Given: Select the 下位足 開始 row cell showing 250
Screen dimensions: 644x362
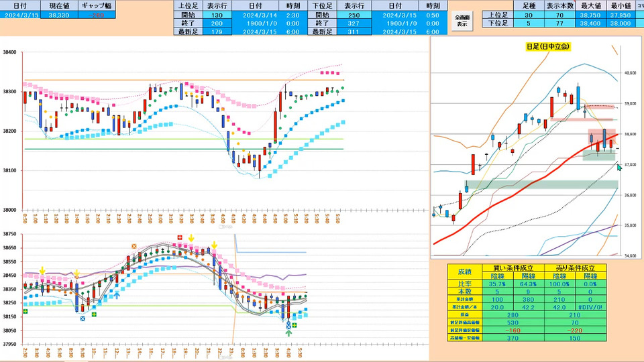Looking at the screenshot, I should pos(354,15).
